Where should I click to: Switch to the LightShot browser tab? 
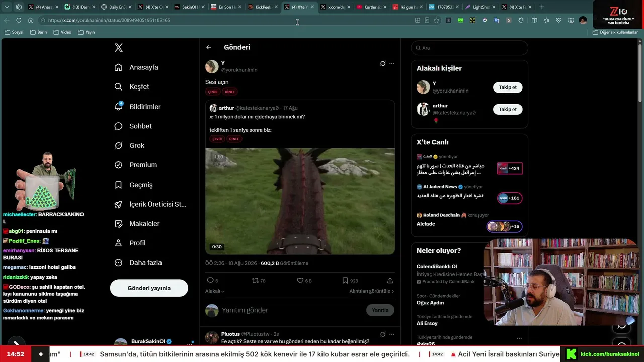479,7
